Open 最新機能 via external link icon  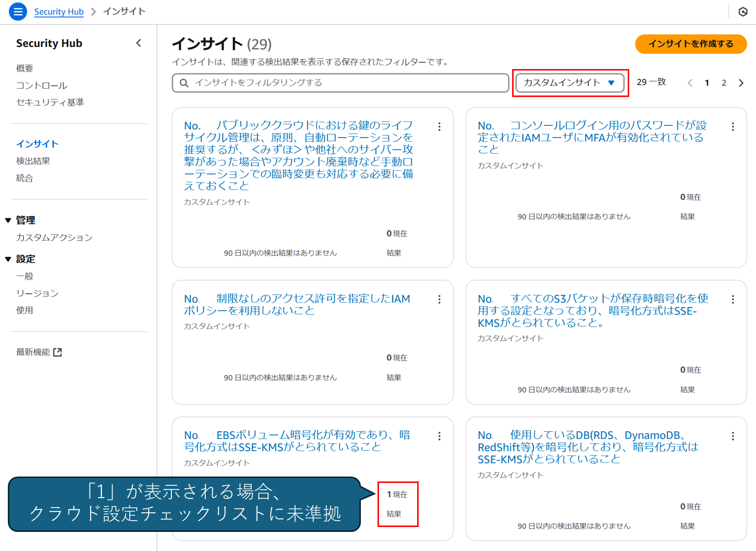pyautogui.click(x=58, y=352)
